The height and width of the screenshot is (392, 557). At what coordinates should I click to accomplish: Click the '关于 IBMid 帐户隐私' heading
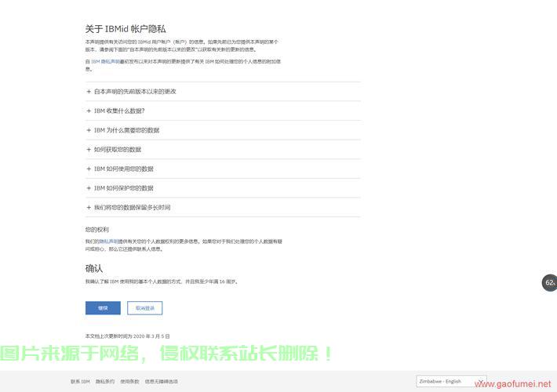pyautogui.click(x=126, y=29)
